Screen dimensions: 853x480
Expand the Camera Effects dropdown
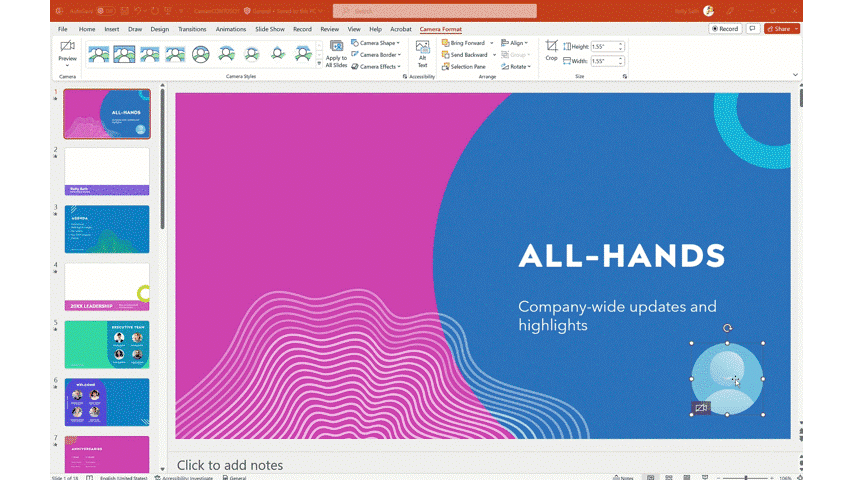399,67
